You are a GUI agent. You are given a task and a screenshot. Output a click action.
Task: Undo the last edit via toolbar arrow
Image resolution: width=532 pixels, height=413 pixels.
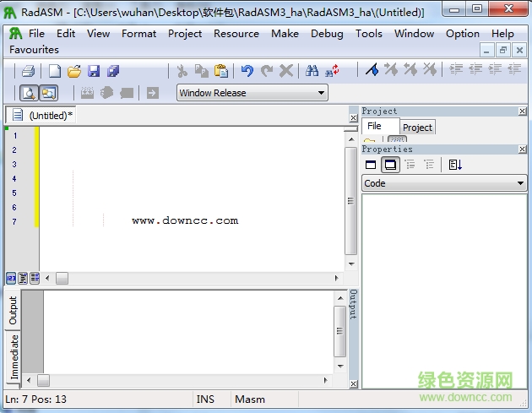[x=247, y=71]
